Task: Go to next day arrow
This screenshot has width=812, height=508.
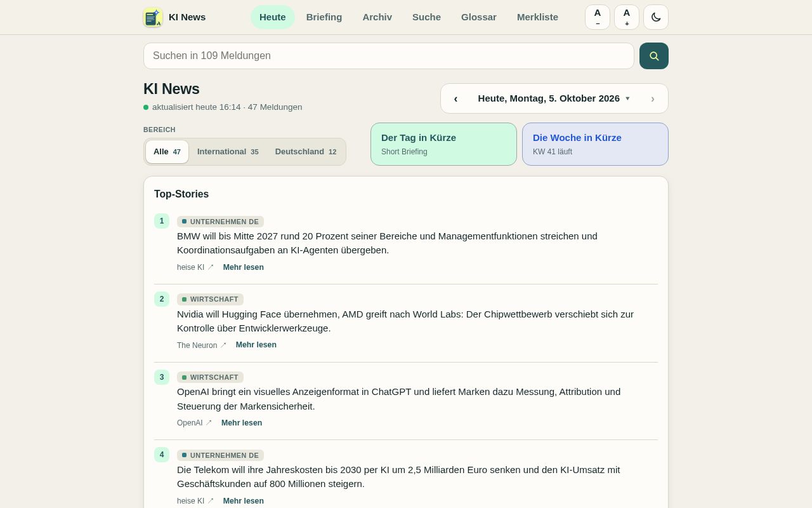Action: click(x=653, y=98)
